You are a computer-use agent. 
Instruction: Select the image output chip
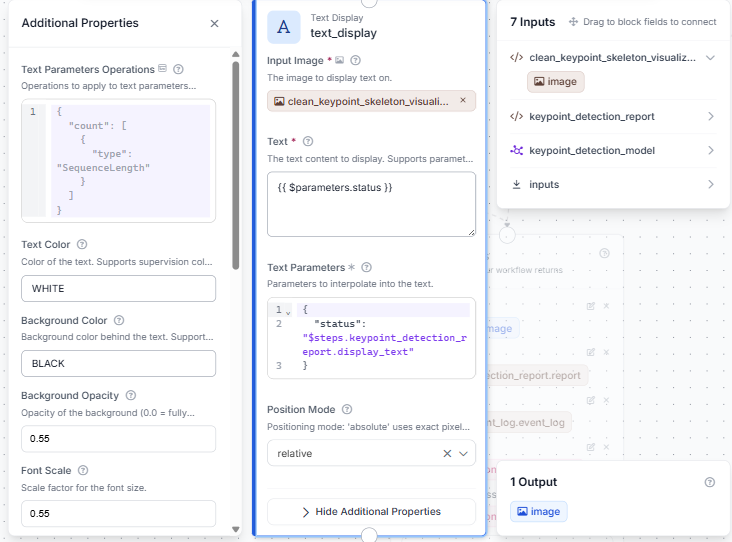pos(538,512)
